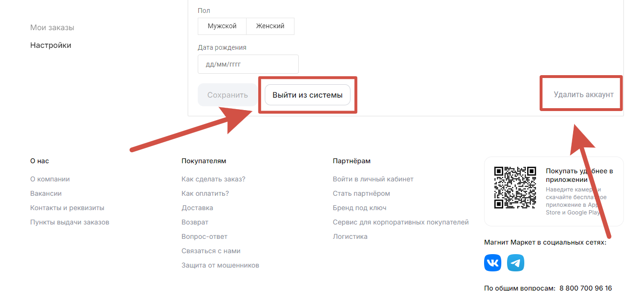Click the Удалить аккаунт link

(583, 95)
